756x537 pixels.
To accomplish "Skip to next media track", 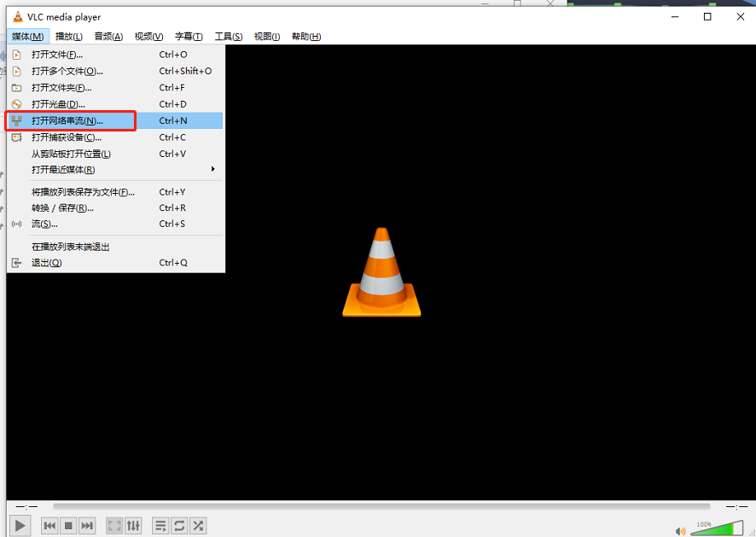I will coord(87,525).
